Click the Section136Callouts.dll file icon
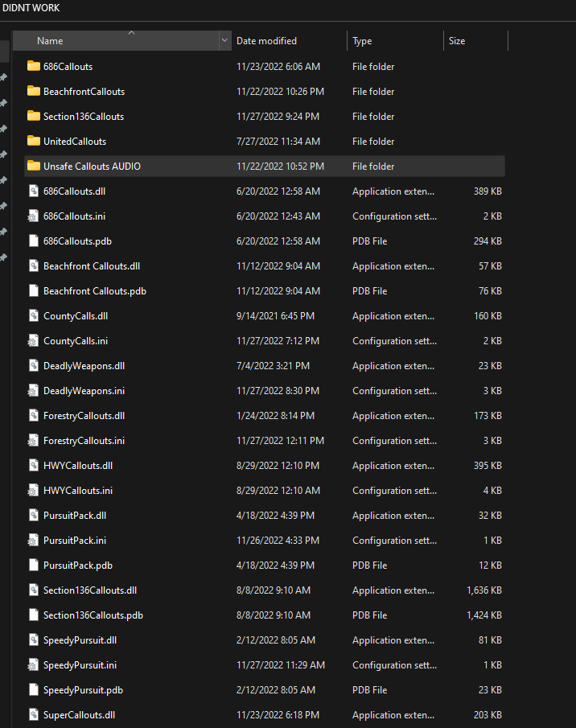This screenshot has height=728, width=576. tap(34, 590)
